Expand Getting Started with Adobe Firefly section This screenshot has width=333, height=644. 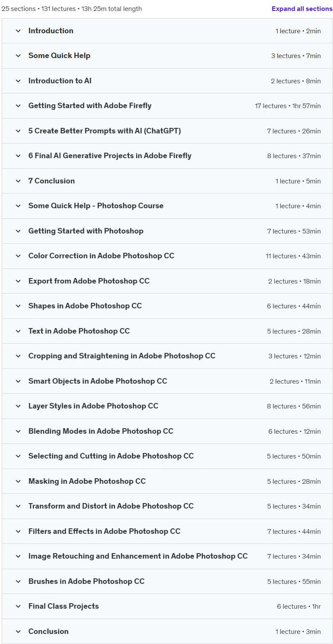167,106
